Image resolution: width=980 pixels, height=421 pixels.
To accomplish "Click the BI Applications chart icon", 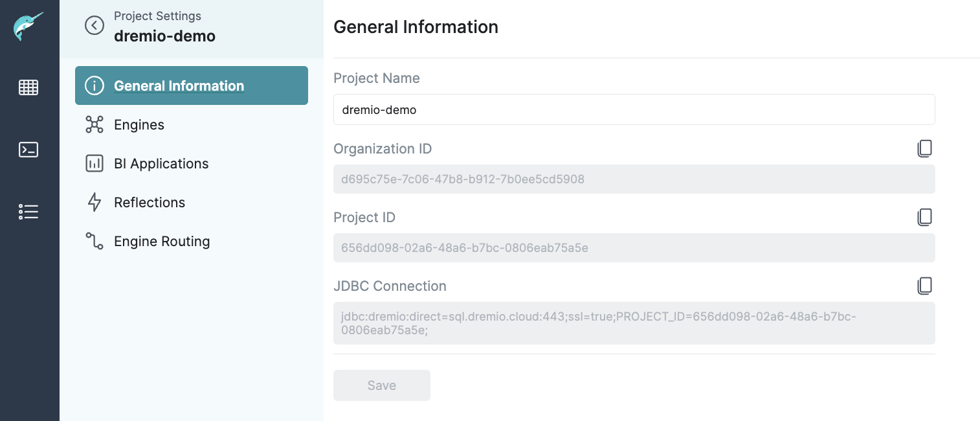I will tap(95, 163).
